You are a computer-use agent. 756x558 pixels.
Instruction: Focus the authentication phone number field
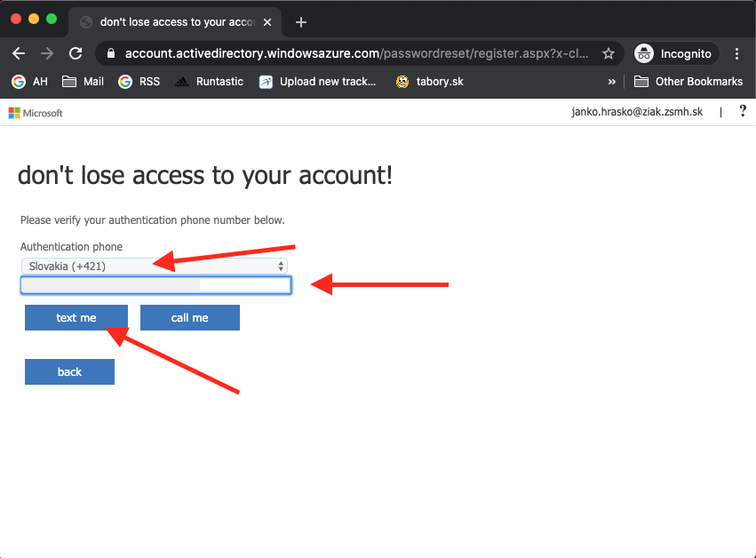click(156, 285)
